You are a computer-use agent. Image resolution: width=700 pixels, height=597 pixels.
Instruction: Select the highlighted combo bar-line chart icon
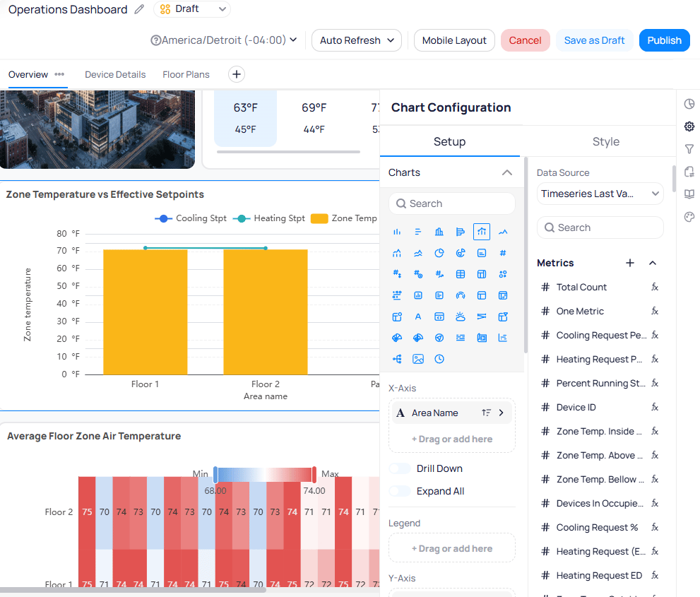coord(482,232)
